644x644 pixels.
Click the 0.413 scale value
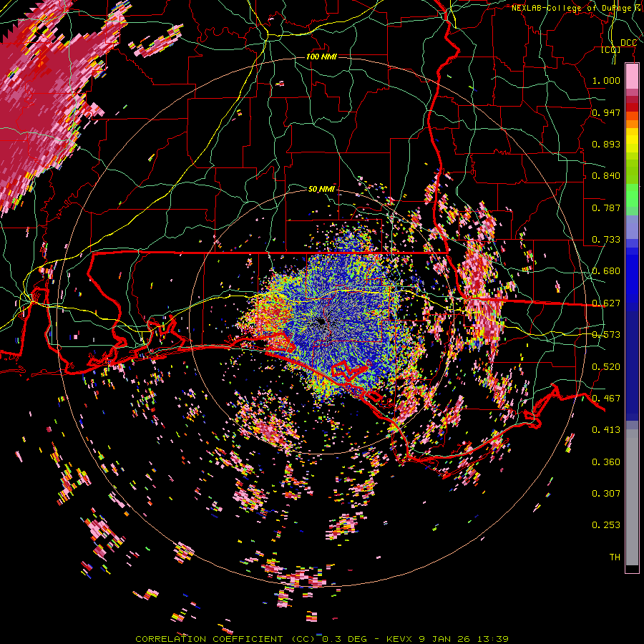pos(606,430)
